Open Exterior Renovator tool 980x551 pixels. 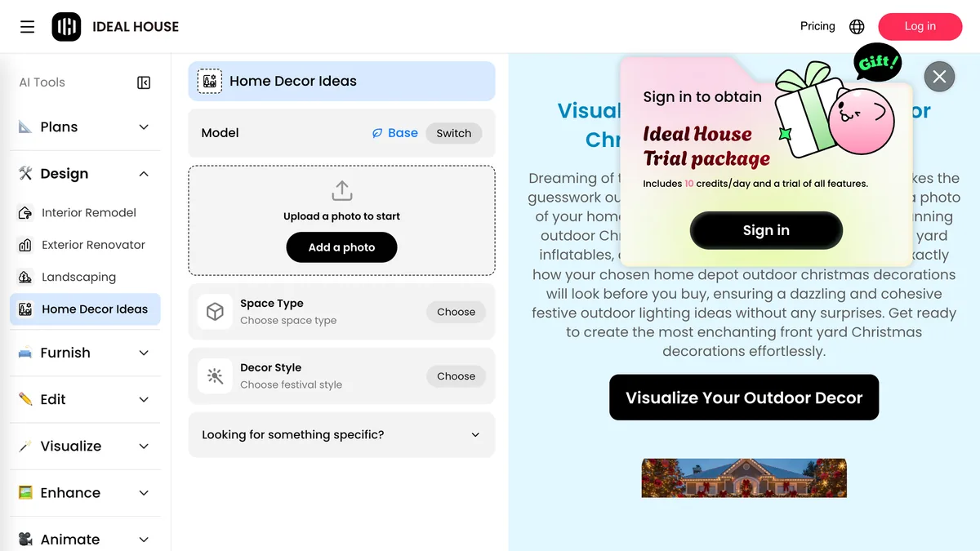tap(85, 245)
